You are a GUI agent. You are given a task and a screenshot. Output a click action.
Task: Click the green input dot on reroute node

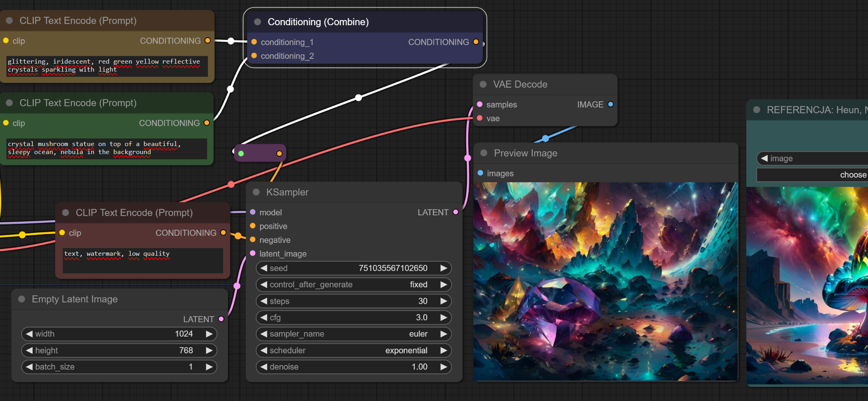tap(241, 154)
